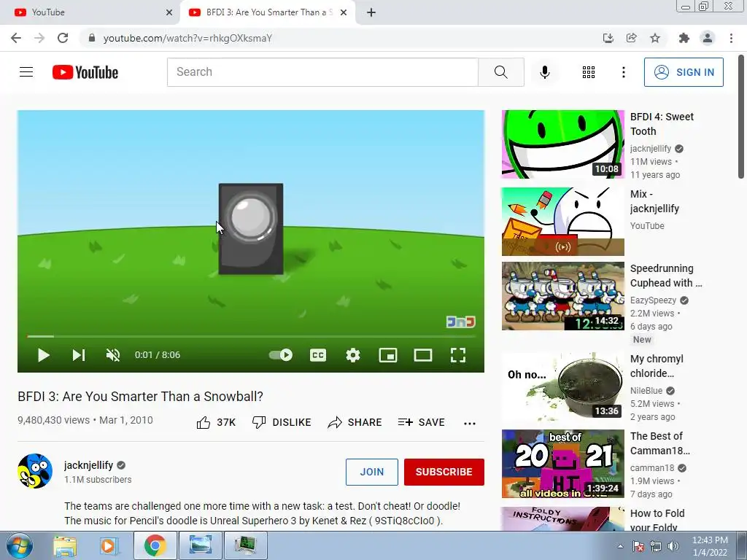Open Chrome three-dot menu

(x=731, y=38)
